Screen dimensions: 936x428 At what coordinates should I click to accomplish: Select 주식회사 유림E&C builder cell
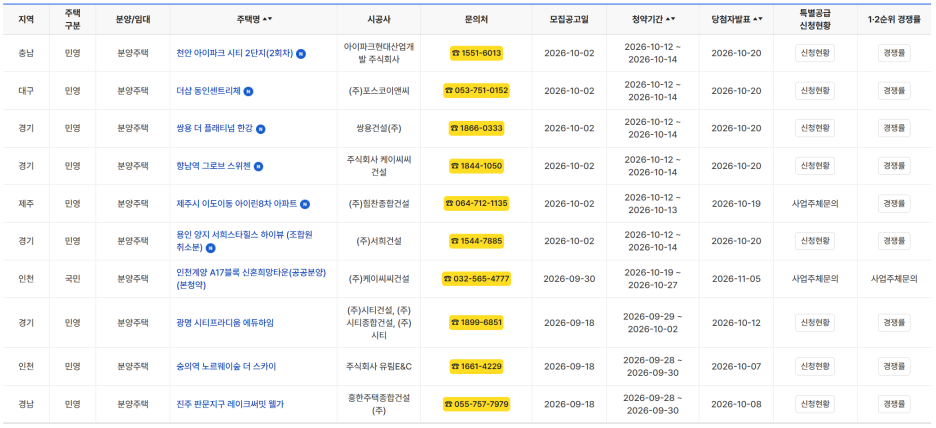[x=378, y=367]
